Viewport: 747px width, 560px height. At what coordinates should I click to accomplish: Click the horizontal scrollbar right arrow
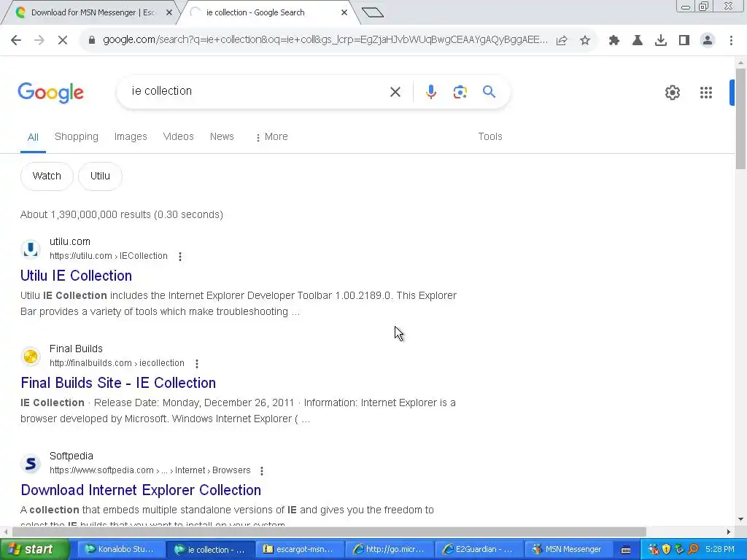tap(729, 532)
